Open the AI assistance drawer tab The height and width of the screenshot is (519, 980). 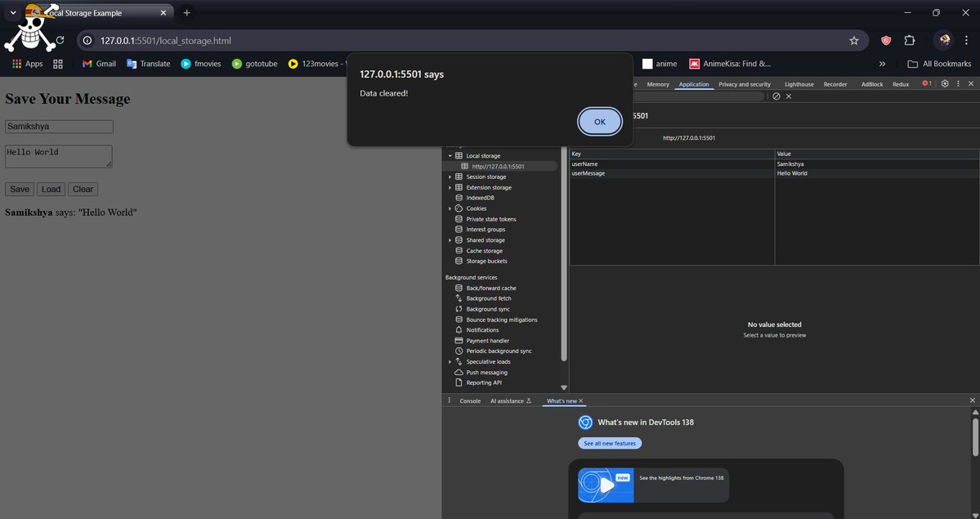tap(510, 400)
